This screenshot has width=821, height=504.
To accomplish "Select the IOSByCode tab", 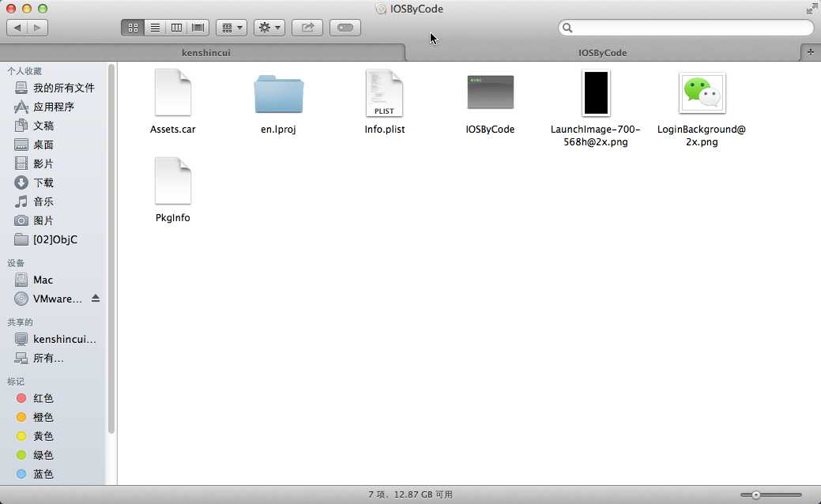I will tap(603, 52).
